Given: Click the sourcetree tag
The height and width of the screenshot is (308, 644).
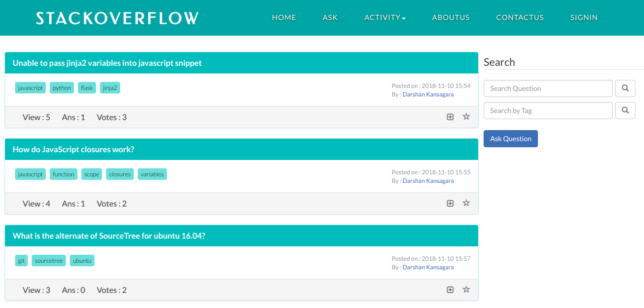Looking at the screenshot, I should point(49,261).
